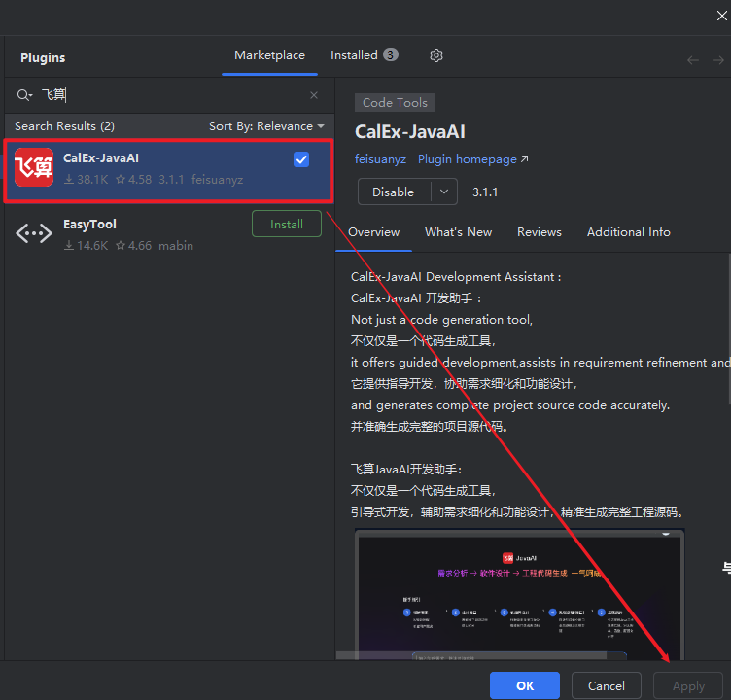Click the CalEx-JavaAI plugin title heading
This screenshot has width=731, height=700.
[x=410, y=131]
